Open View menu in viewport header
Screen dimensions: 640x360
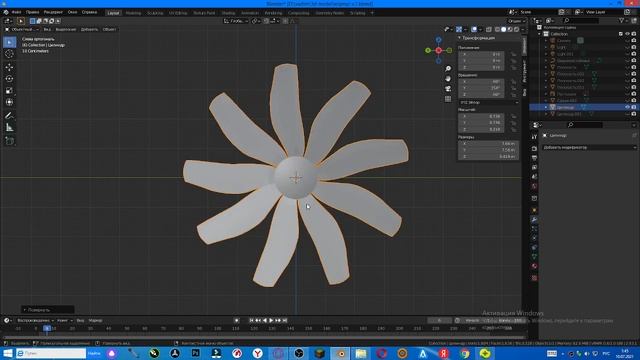click(47, 29)
